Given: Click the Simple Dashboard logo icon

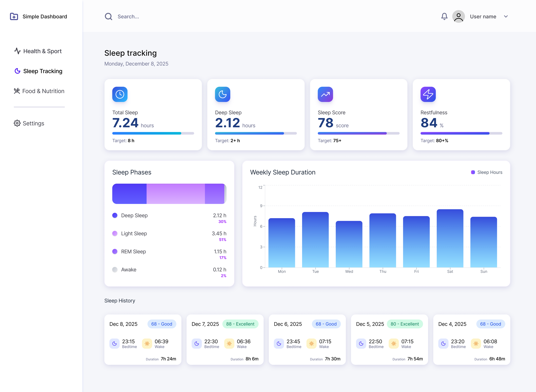Looking at the screenshot, I should [14, 16].
